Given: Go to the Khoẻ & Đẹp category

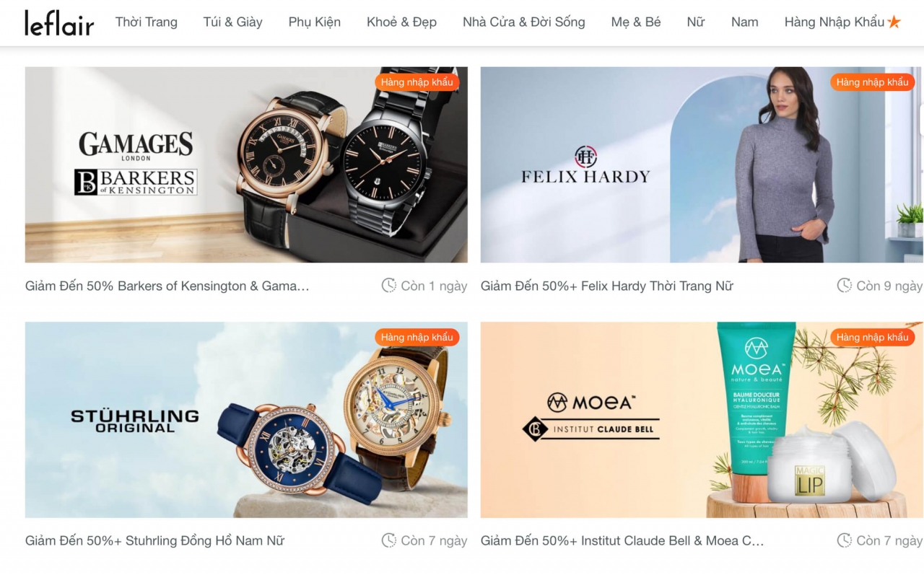Looking at the screenshot, I should click(x=401, y=22).
